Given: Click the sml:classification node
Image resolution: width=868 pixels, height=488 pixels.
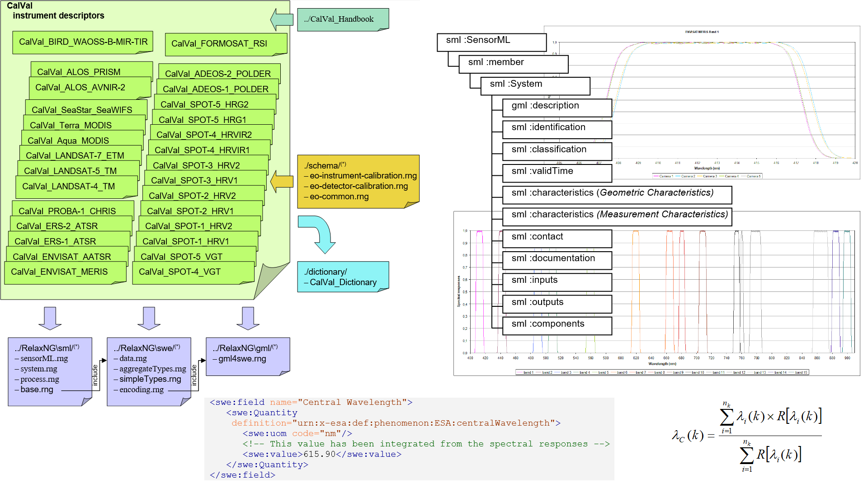Looking at the screenshot, I should pyautogui.click(x=557, y=151).
